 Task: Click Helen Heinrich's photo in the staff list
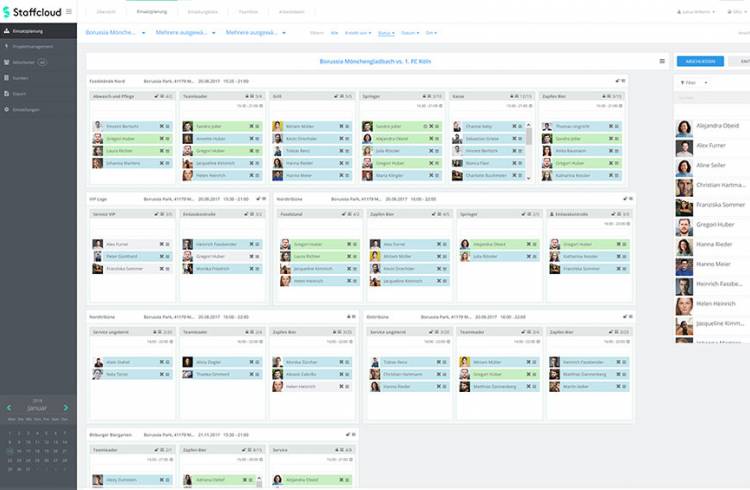(684, 306)
